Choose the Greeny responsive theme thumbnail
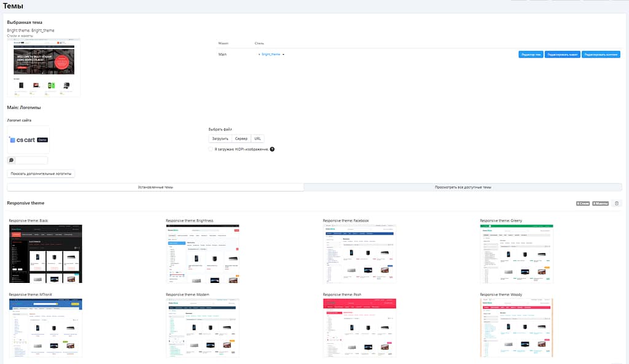This screenshot has width=629, height=364. [517, 254]
